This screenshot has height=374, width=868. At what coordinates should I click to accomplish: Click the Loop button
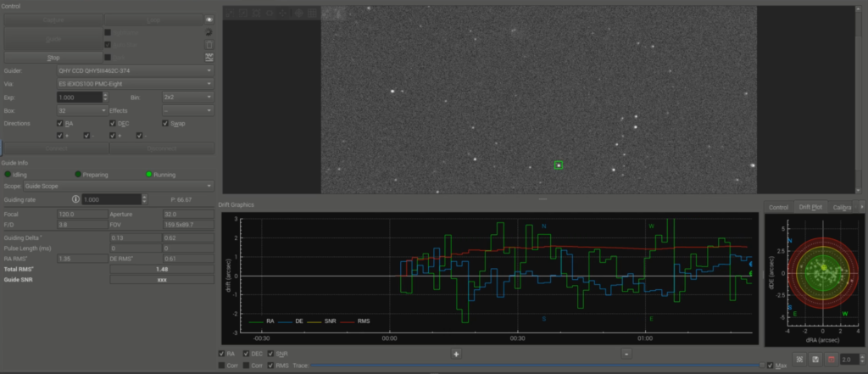coord(153,20)
